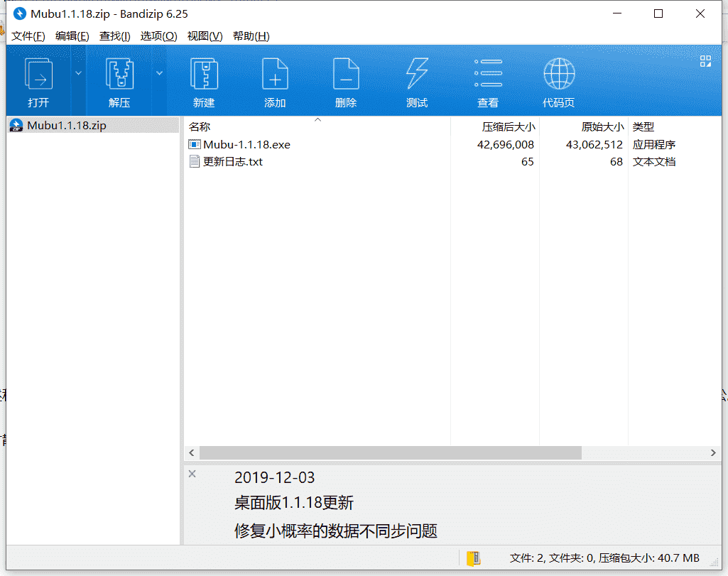Click the horizontal scrollbar left arrow
Image resolution: width=728 pixels, height=576 pixels.
click(x=191, y=452)
